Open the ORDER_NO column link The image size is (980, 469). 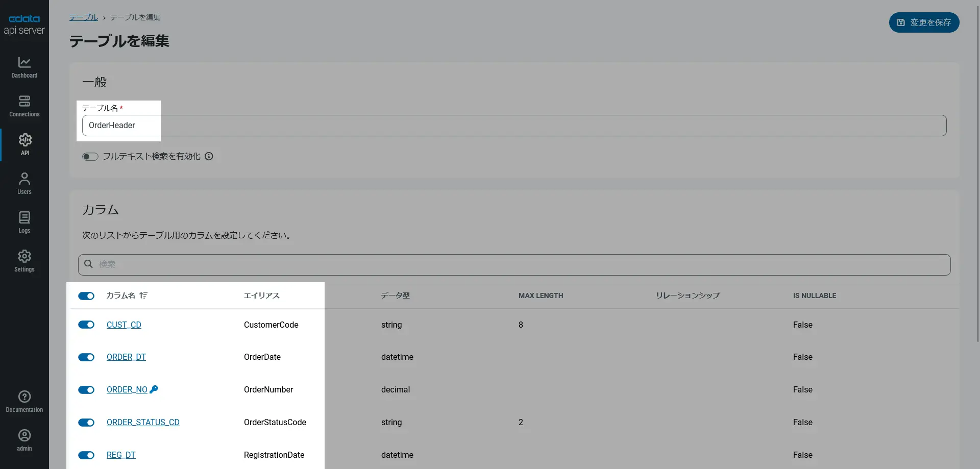pyautogui.click(x=127, y=389)
